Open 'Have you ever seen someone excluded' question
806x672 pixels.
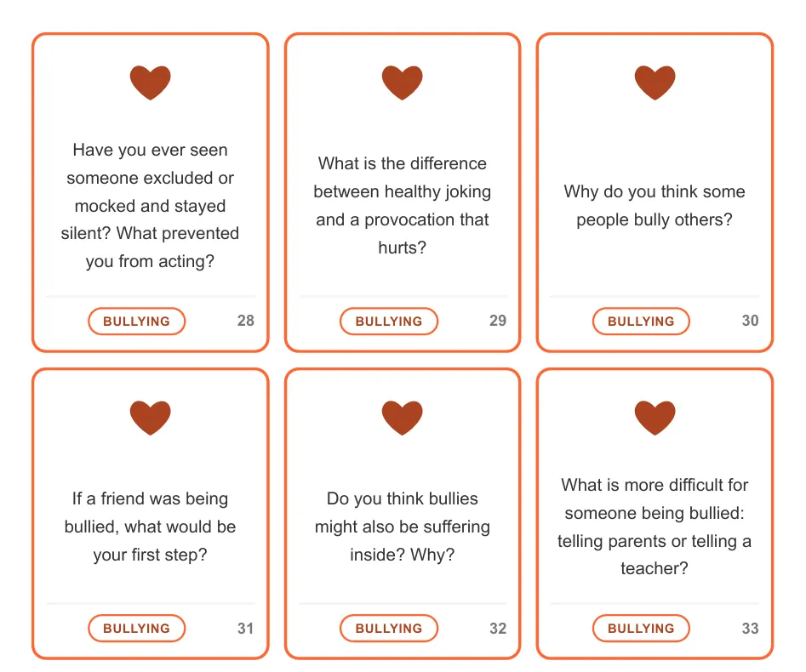click(150, 206)
